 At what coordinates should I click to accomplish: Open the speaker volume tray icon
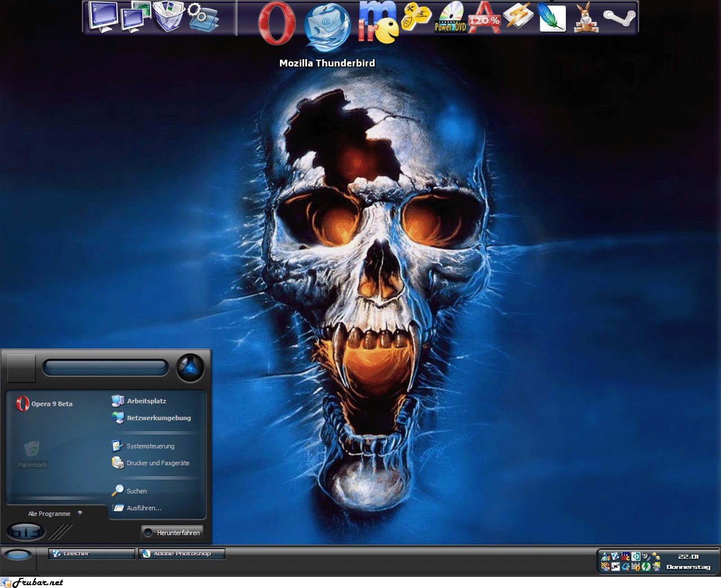tap(646, 556)
